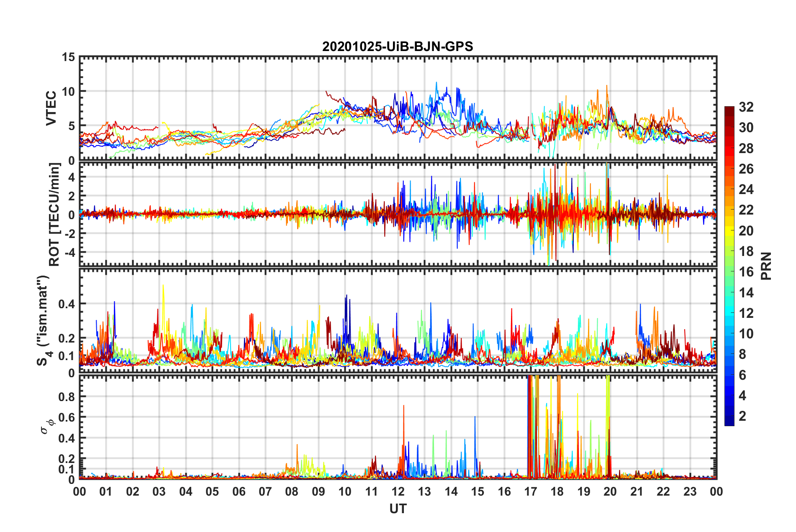
Task: Click sigma phi y-axis tick 0.8
Action: [x=67, y=397]
